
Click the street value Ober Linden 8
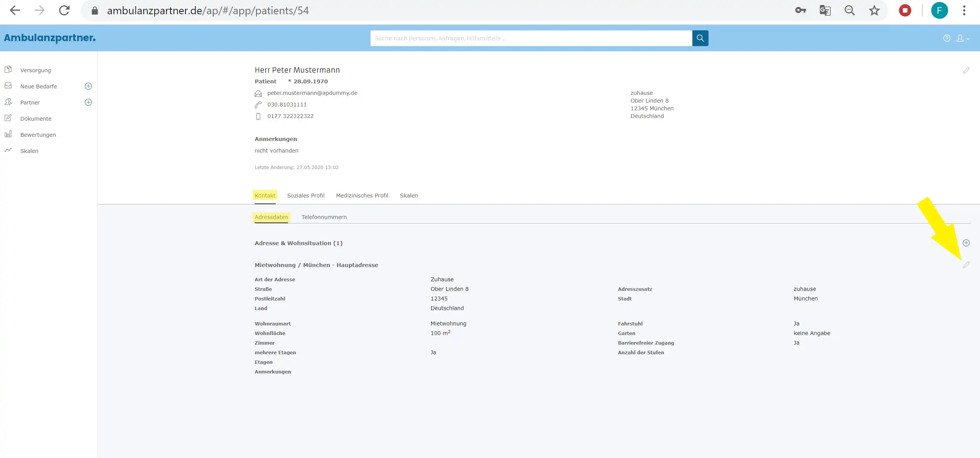(449, 289)
